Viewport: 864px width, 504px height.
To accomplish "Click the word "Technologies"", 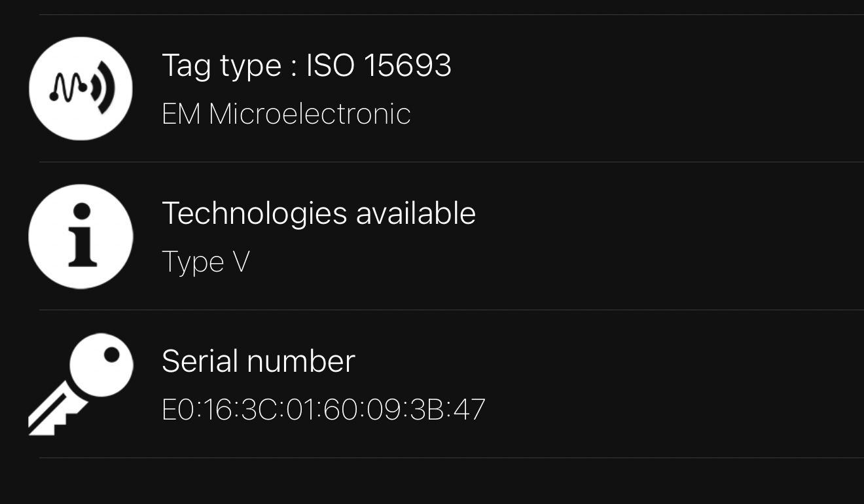I will pyautogui.click(x=254, y=213).
